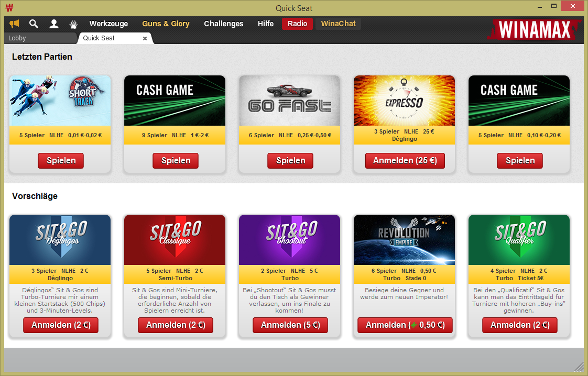Open the Werkzeuge menu
This screenshot has height=376, width=588.
(109, 24)
